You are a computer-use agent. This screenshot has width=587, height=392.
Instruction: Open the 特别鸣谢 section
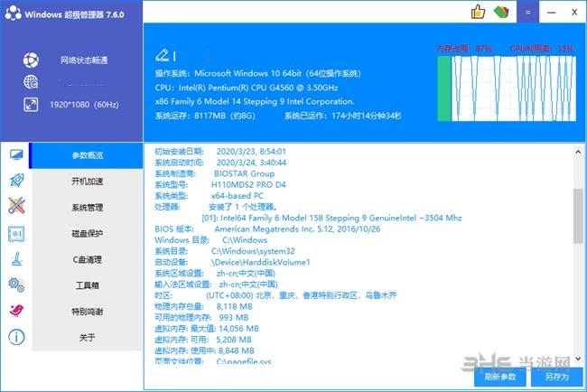click(88, 312)
